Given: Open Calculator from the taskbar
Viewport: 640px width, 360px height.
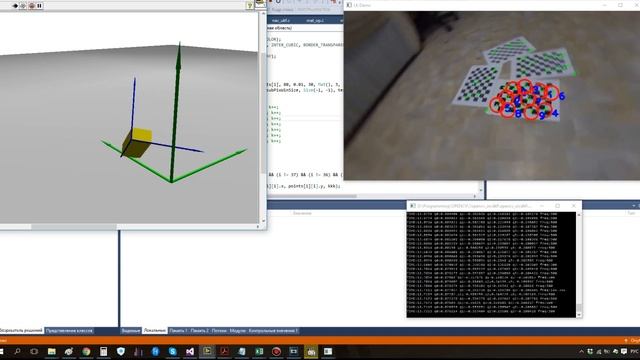Looking at the screenshot, I should pos(103,351).
